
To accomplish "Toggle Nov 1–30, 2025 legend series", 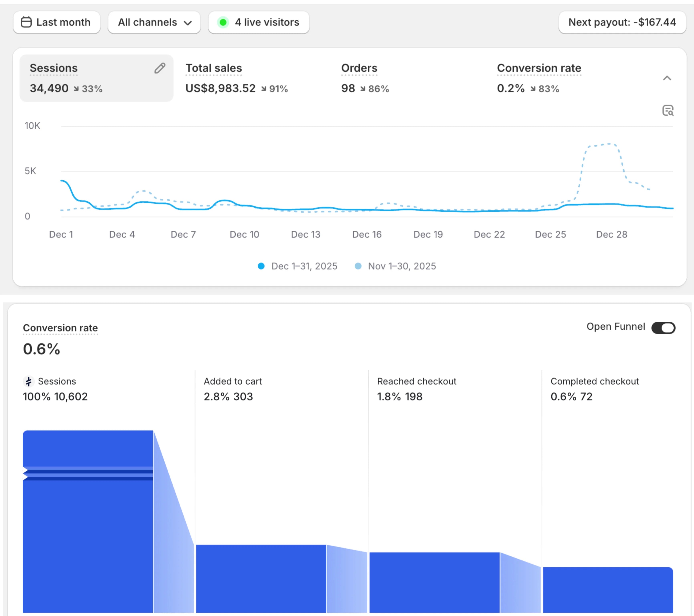I will pos(395,266).
